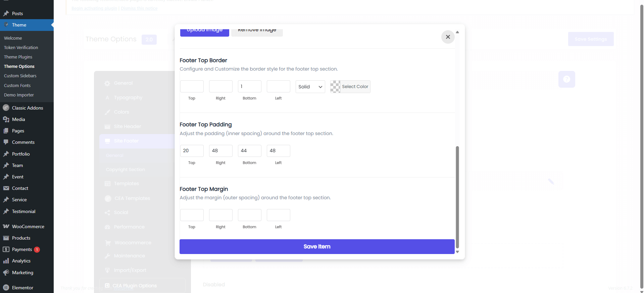Click the Comments bubble icon
This screenshot has height=293, width=644.
point(6,142)
